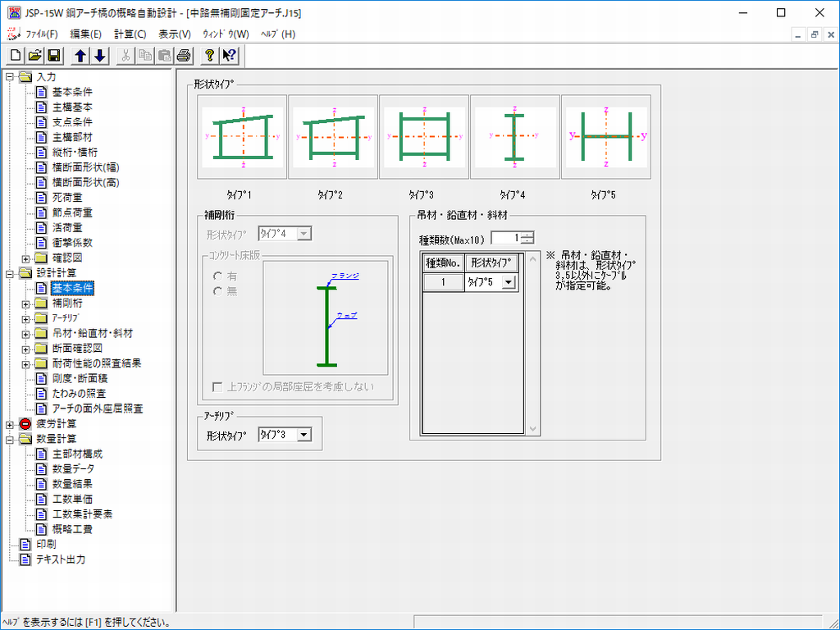This screenshot has width=840, height=630.
Task: Check 上フランジの局部座屈を考慮しない checkbox
Action: tap(217, 386)
